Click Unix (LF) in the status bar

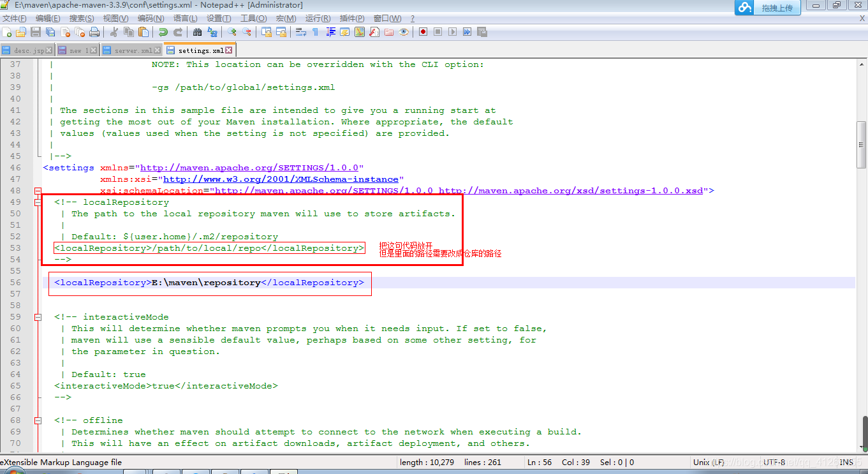pyautogui.click(x=709, y=463)
